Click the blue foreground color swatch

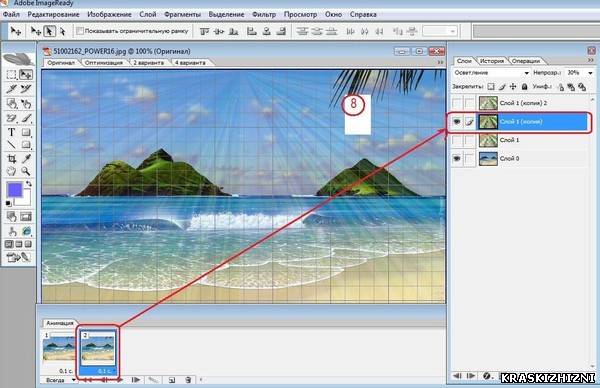coord(15,190)
